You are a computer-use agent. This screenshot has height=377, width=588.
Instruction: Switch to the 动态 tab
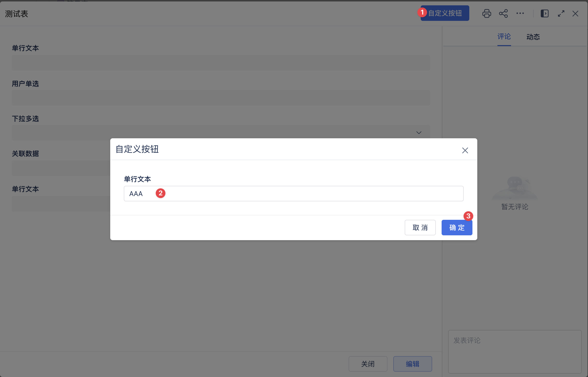pos(533,37)
